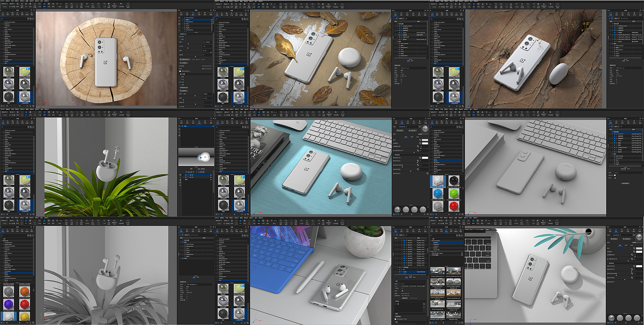Open library Models tab icon, wood stump window
The height and width of the screenshot is (325, 644).
(x=32, y=13)
